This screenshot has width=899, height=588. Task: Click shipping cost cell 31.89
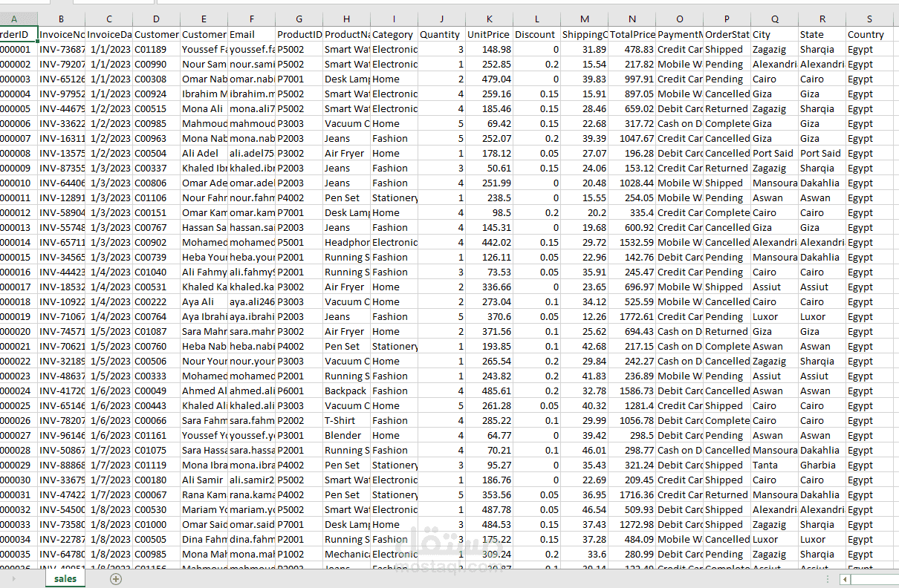[x=584, y=49]
